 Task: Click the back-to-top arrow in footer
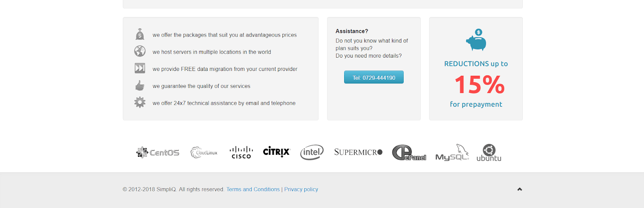pyautogui.click(x=520, y=189)
